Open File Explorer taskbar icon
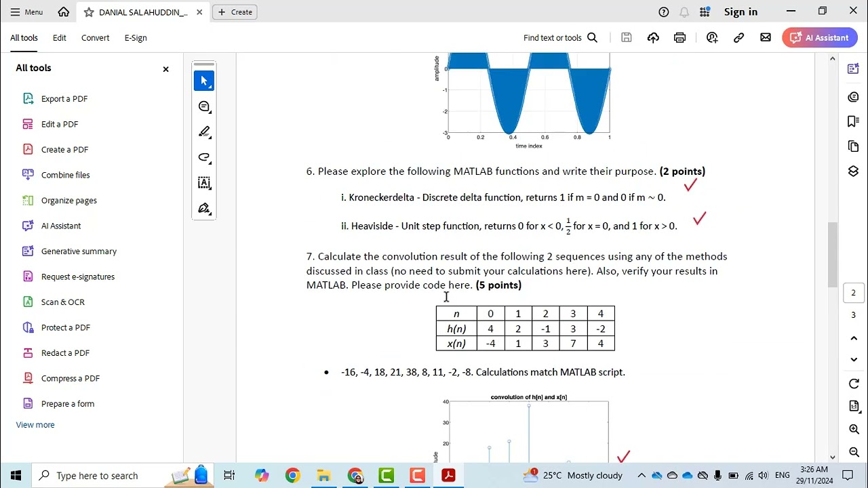The image size is (868, 488). click(323, 475)
